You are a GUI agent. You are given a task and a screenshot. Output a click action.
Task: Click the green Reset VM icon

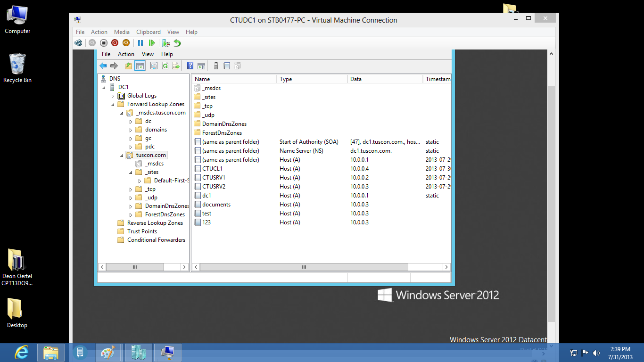pyautogui.click(x=152, y=43)
